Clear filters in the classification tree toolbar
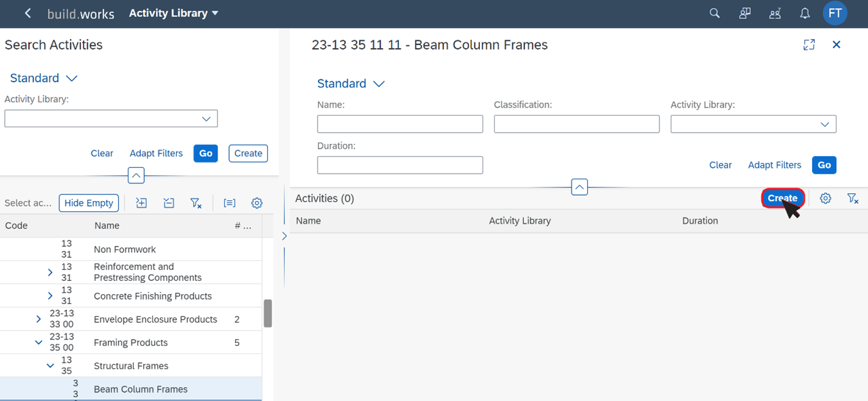This screenshot has width=868, height=401. [196, 203]
